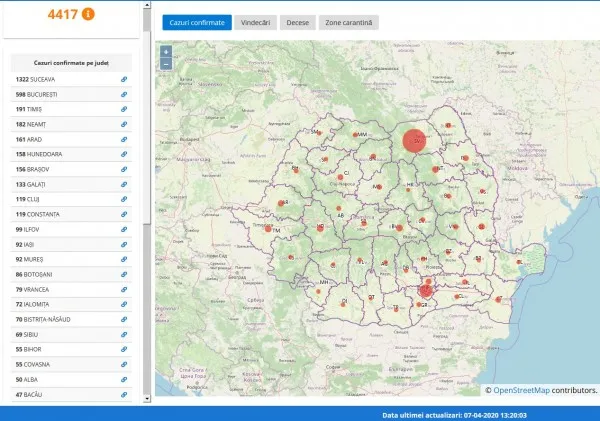600x421 pixels.
Task: Zoom in the map with plus button
Action: 166,52
